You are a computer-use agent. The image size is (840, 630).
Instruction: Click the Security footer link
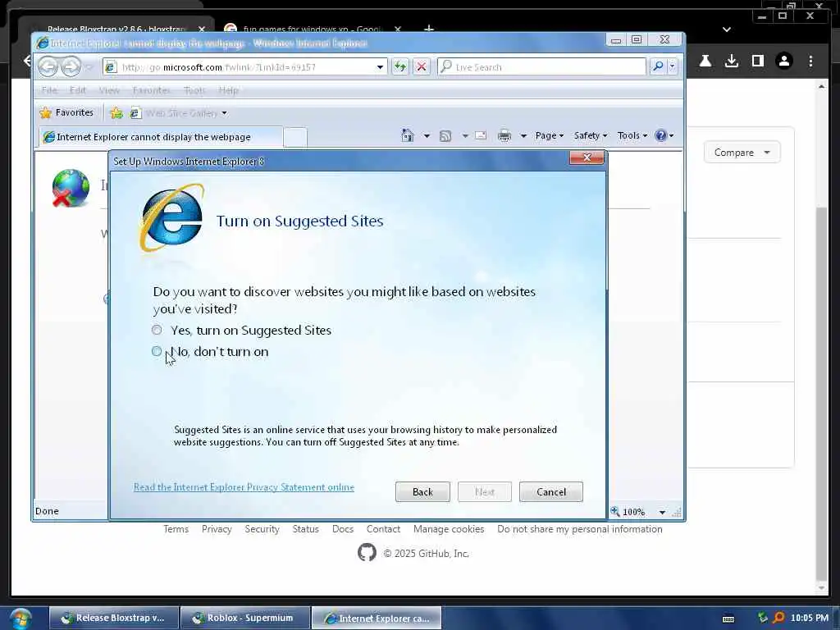[x=262, y=529]
